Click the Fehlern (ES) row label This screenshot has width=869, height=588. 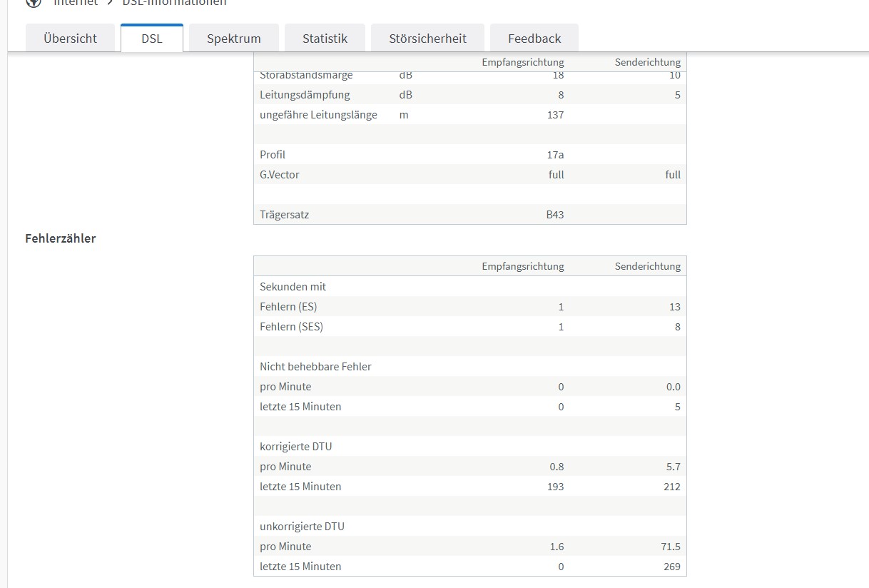288,307
